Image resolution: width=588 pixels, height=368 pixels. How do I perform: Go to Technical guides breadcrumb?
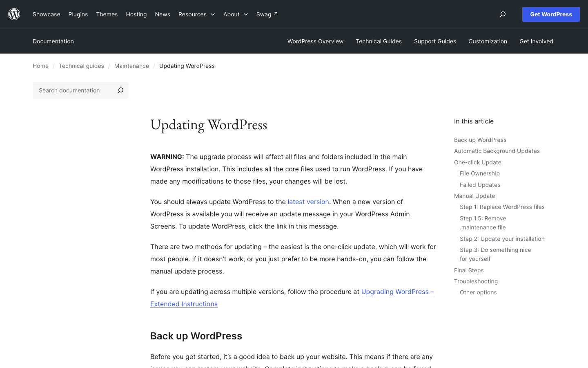(81, 66)
